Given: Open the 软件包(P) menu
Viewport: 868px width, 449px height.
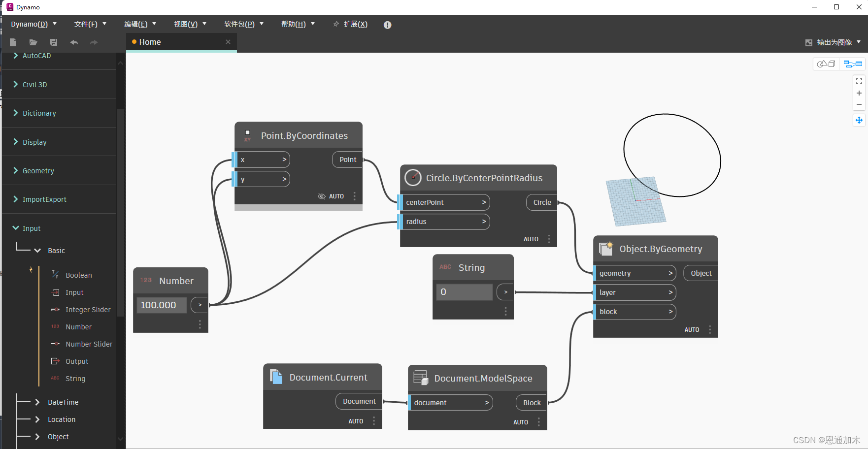Looking at the screenshot, I should point(244,24).
